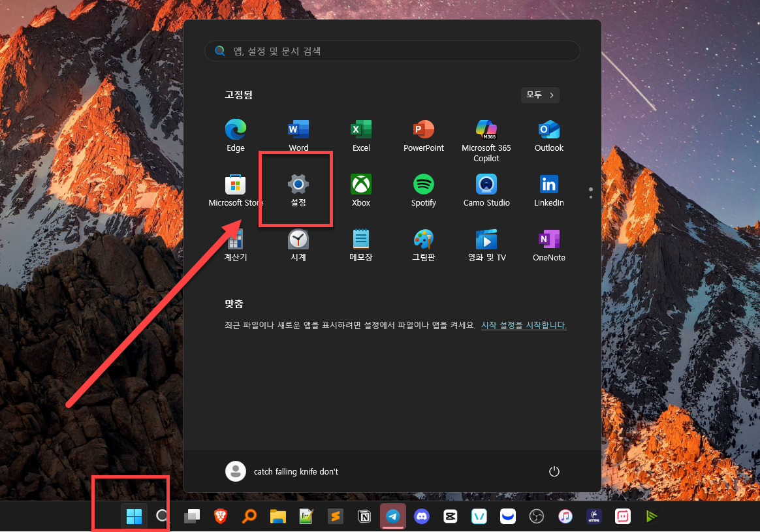The width and height of the screenshot is (760, 532).
Task: Open taskbar Search magnifier
Action: (163, 516)
